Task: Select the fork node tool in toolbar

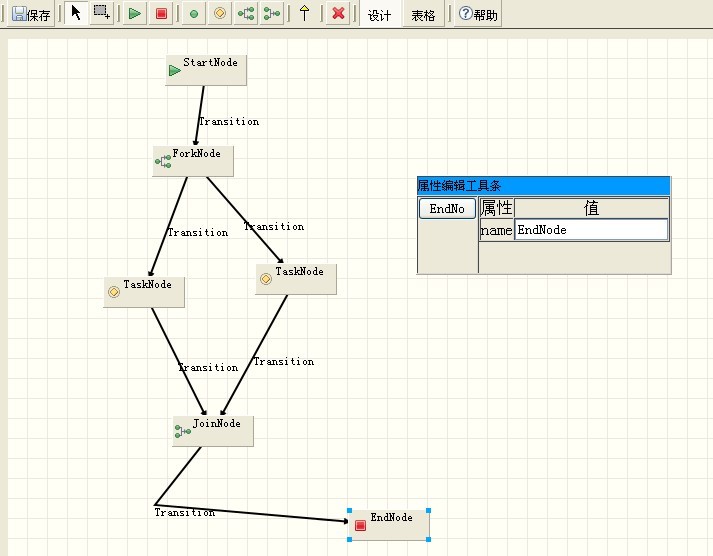Action: click(x=246, y=14)
